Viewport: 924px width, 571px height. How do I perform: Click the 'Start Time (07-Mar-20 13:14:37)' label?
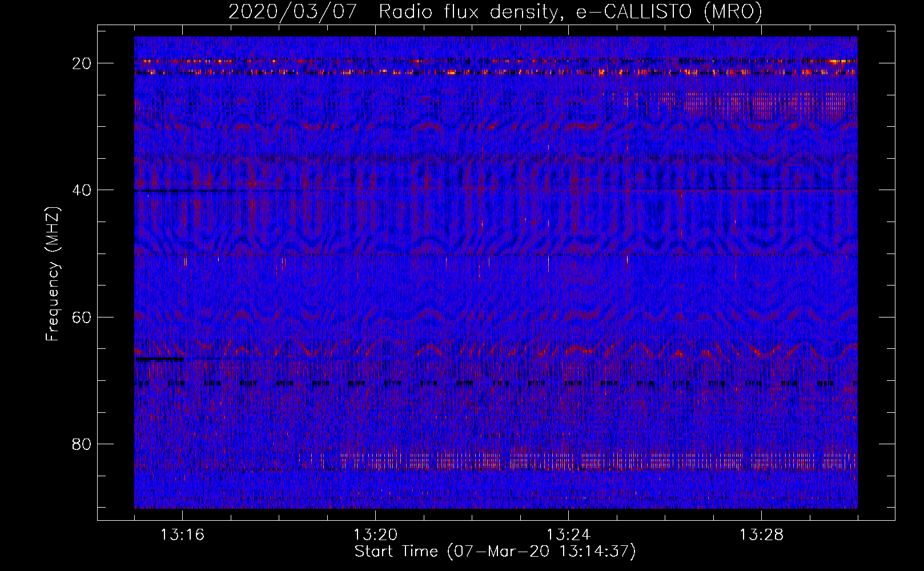495,552
